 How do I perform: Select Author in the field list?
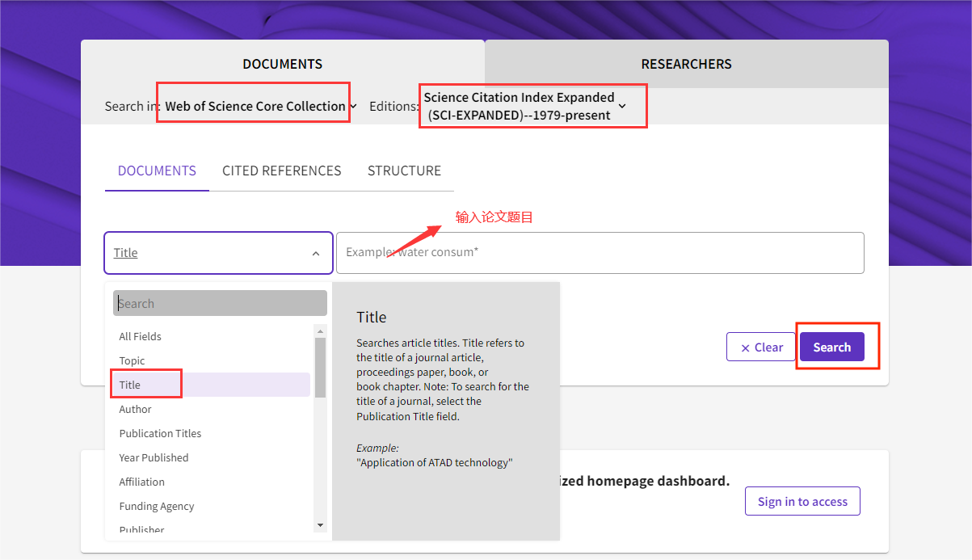(136, 409)
